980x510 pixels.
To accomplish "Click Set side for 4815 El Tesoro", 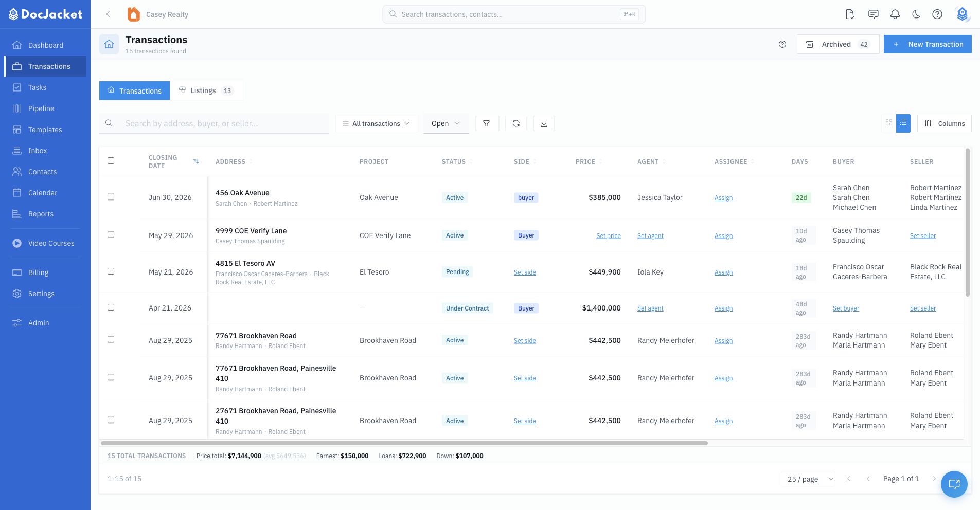I will point(525,272).
